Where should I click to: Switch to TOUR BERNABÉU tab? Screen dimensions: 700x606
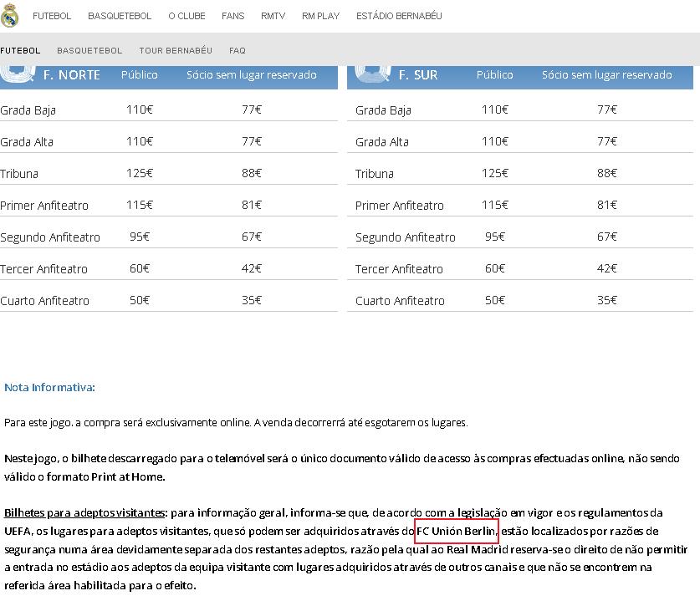click(x=176, y=50)
